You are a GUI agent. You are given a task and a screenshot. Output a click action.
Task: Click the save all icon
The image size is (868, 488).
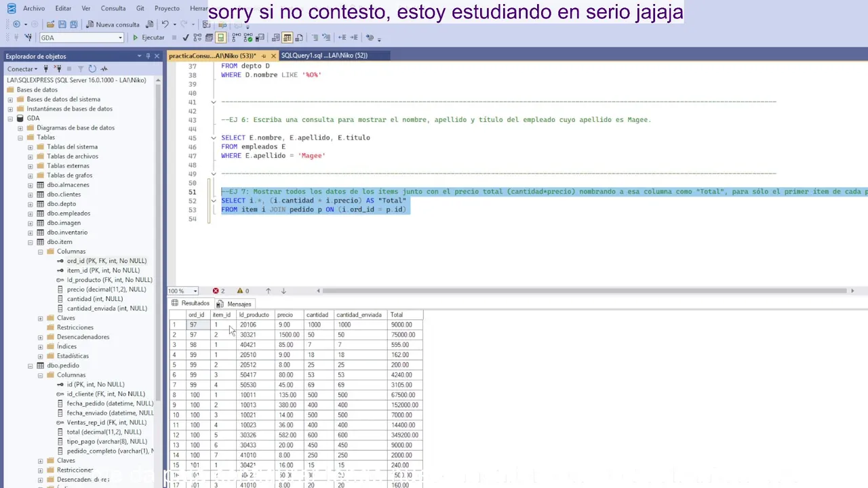pyautogui.click(x=73, y=24)
